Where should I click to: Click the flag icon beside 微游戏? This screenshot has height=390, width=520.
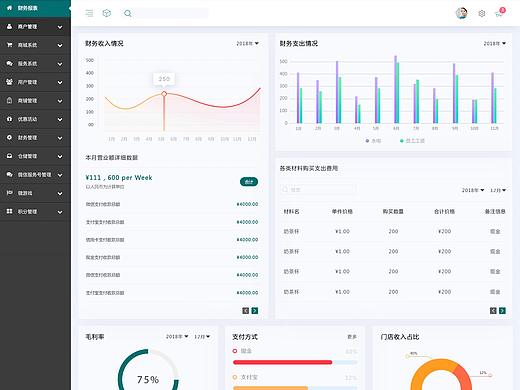click(x=9, y=193)
